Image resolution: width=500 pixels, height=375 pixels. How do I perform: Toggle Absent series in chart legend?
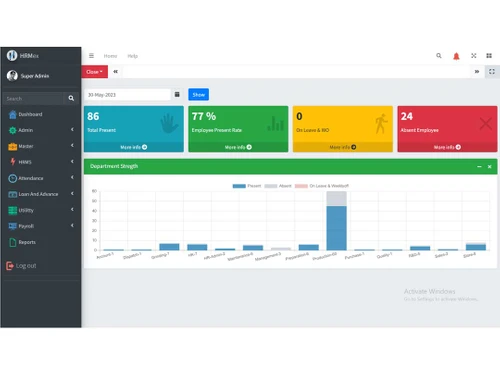click(278, 186)
